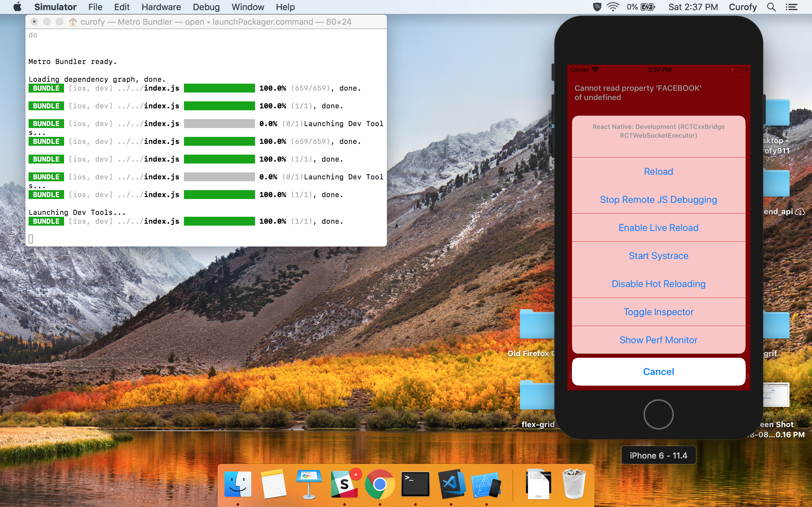
Task: Click the Spotlight search icon
Action: (x=771, y=7)
